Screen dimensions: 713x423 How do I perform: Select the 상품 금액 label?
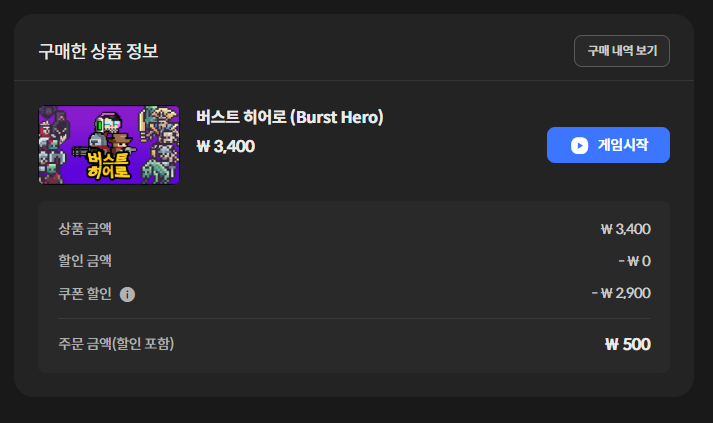[85, 228]
